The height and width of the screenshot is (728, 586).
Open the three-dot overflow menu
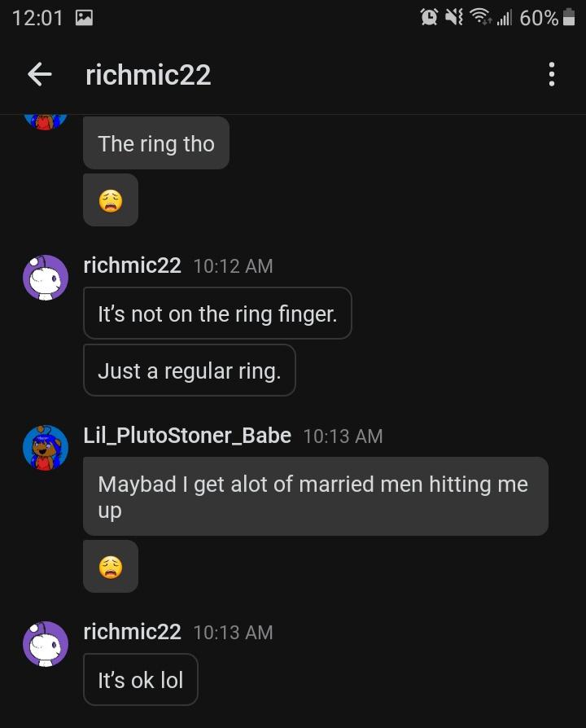tap(552, 75)
